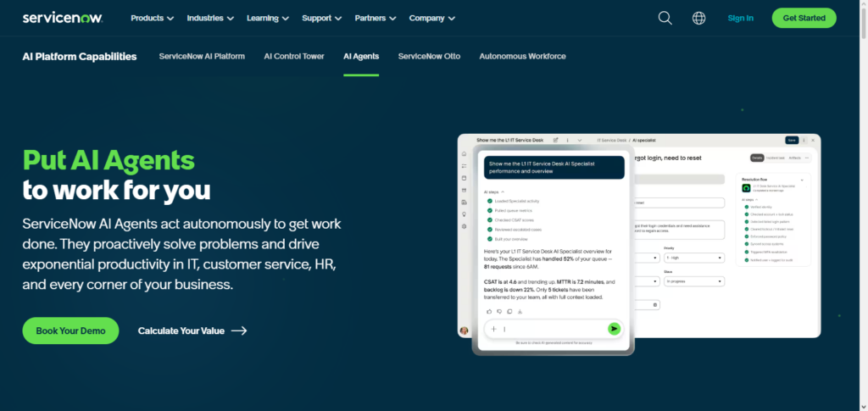Click the close X in mockup header
Screen dimensions: 868x411
[x=813, y=140]
